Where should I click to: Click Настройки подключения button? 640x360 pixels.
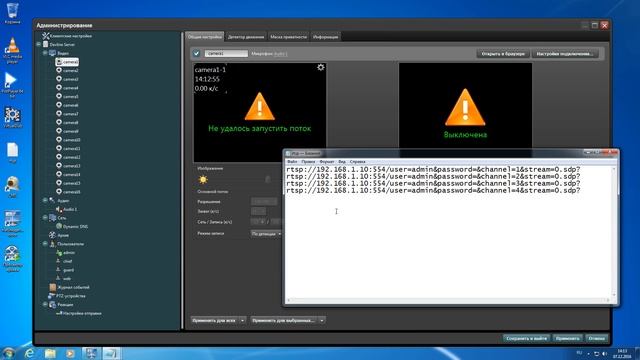565,53
